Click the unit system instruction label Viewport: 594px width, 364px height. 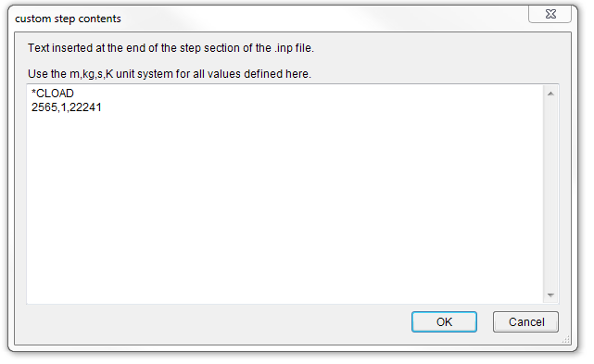coord(170,74)
